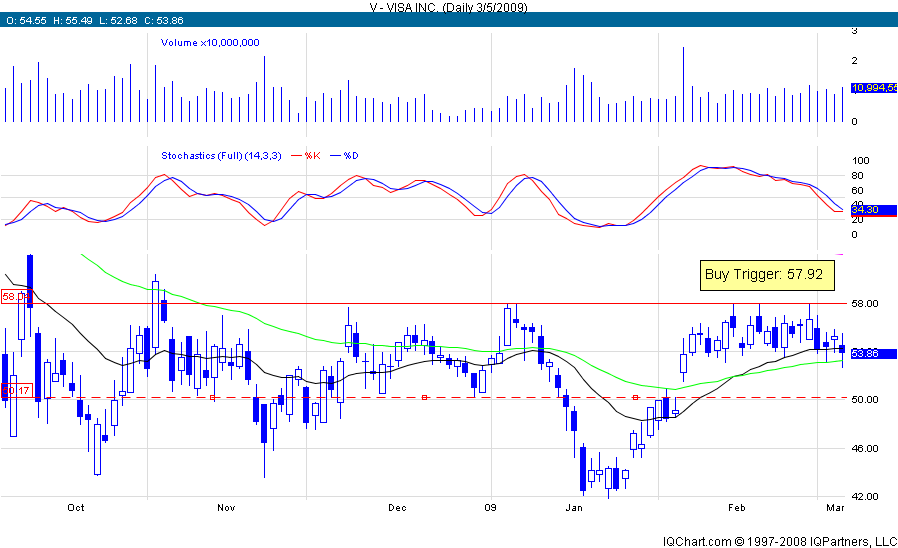Click the IQChart.com copyright text

(x=780, y=541)
